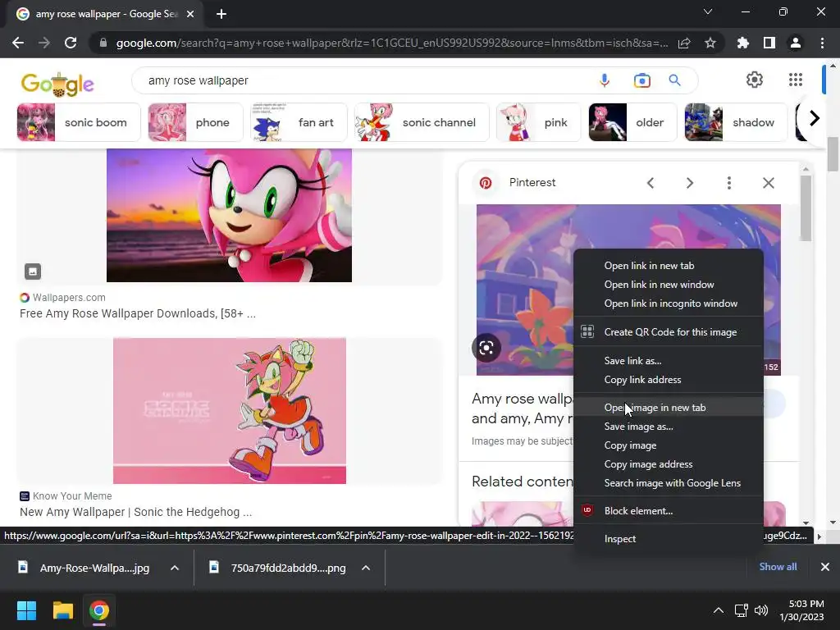The height and width of the screenshot is (630, 840).
Task: Expand the 750a79fdd2abdd9 png download options
Action: click(x=366, y=568)
